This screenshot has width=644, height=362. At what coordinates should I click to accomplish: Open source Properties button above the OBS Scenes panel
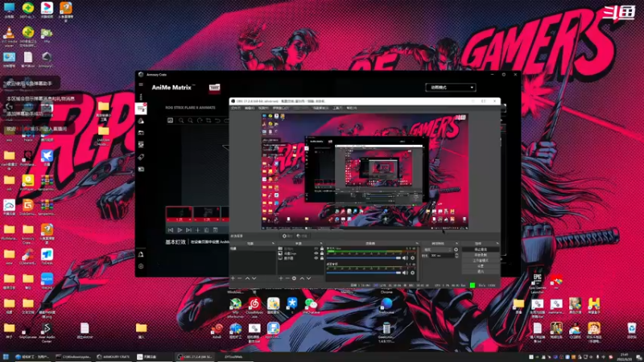(287, 236)
